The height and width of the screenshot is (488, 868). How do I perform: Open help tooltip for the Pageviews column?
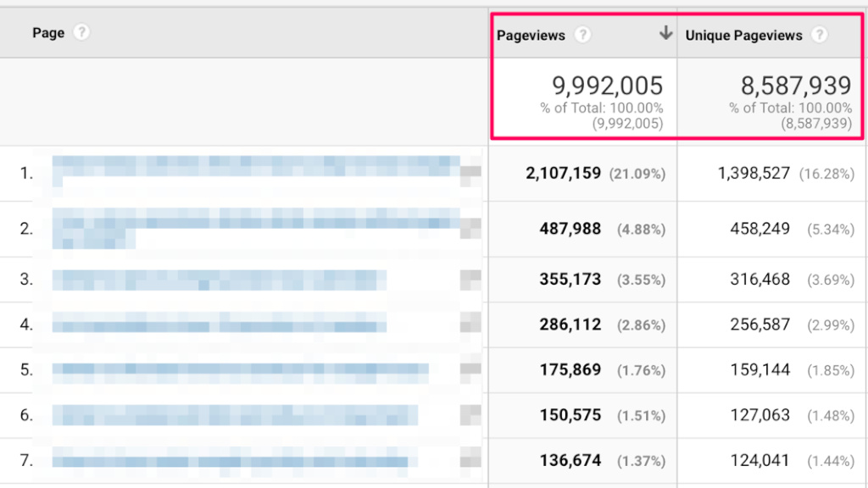coord(583,36)
